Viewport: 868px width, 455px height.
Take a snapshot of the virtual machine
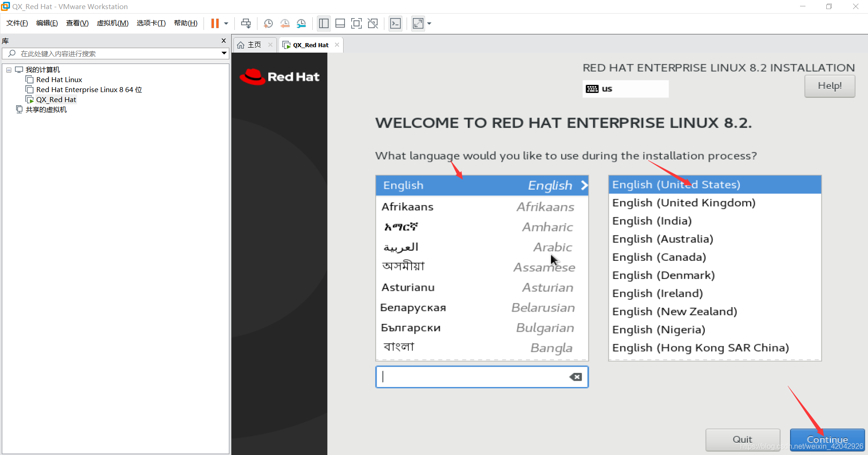[x=268, y=24]
